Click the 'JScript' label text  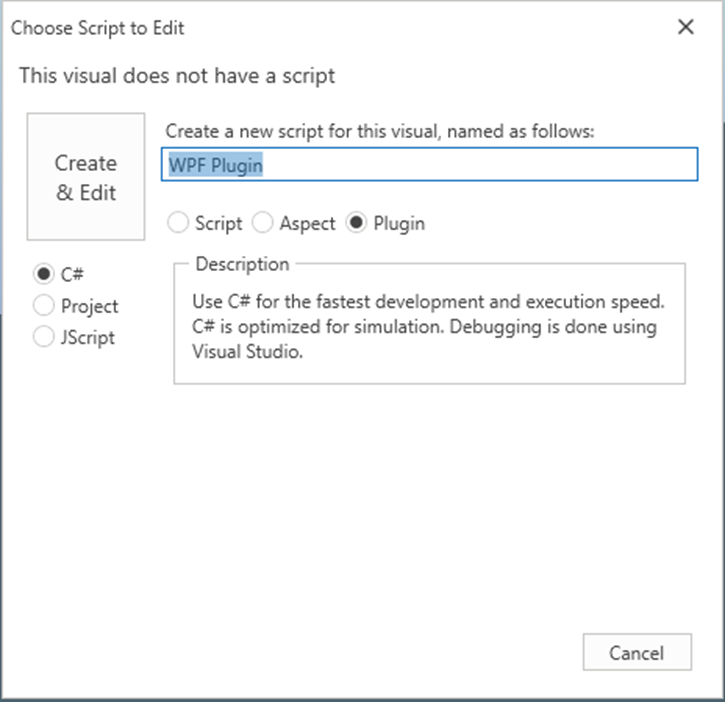(x=88, y=337)
